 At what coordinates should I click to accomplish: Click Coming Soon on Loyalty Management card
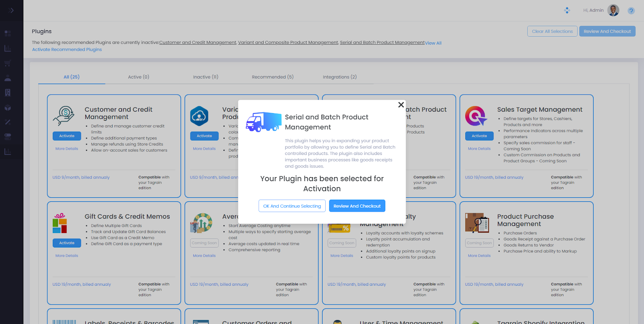click(342, 243)
